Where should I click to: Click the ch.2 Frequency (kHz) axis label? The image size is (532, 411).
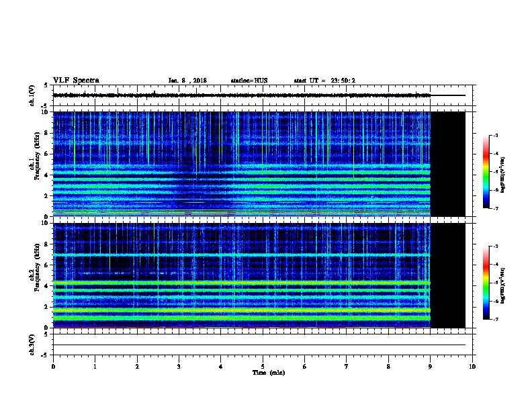pos(34,267)
